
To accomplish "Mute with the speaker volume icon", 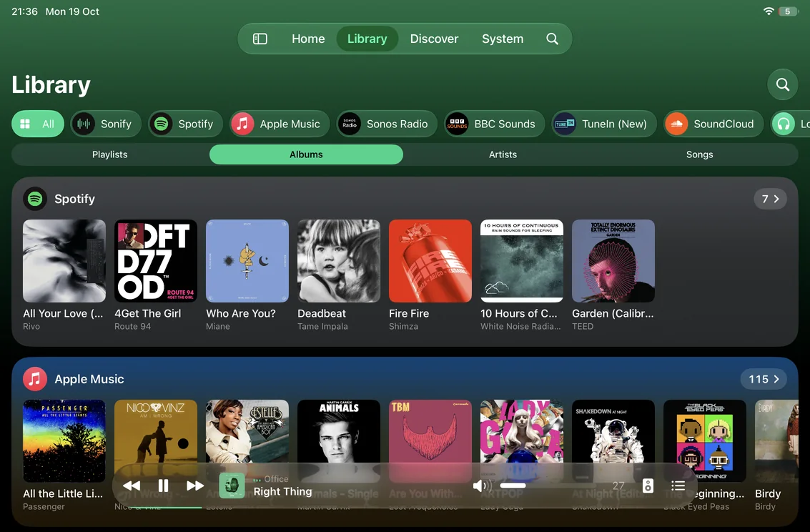I will 481,486.
